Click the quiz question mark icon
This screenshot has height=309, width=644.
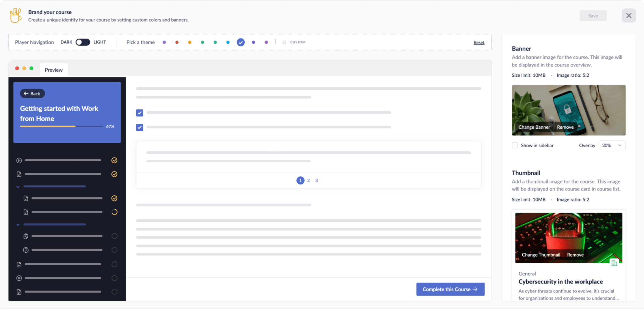point(26,250)
